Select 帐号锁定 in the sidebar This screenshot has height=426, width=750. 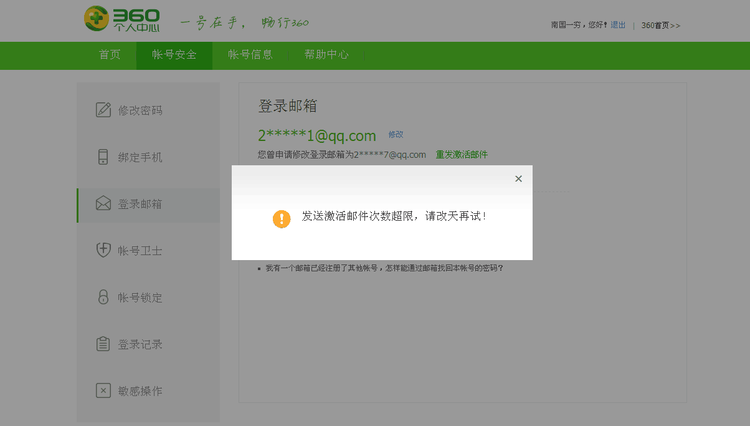[148, 298]
